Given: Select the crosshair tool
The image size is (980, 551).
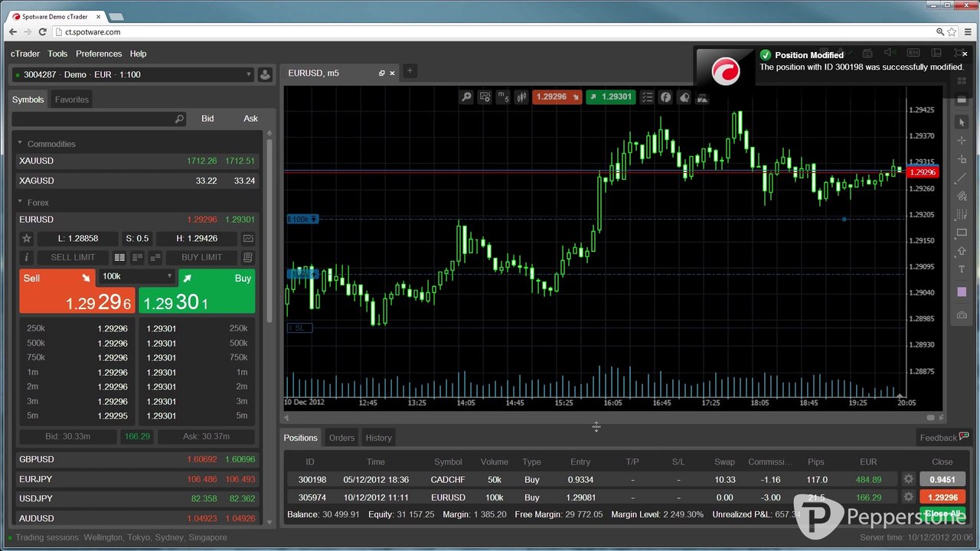Looking at the screenshot, I should 962,141.
